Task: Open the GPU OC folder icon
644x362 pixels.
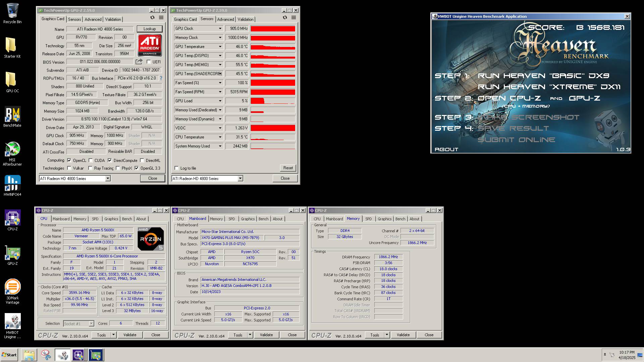Action: point(12,82)
